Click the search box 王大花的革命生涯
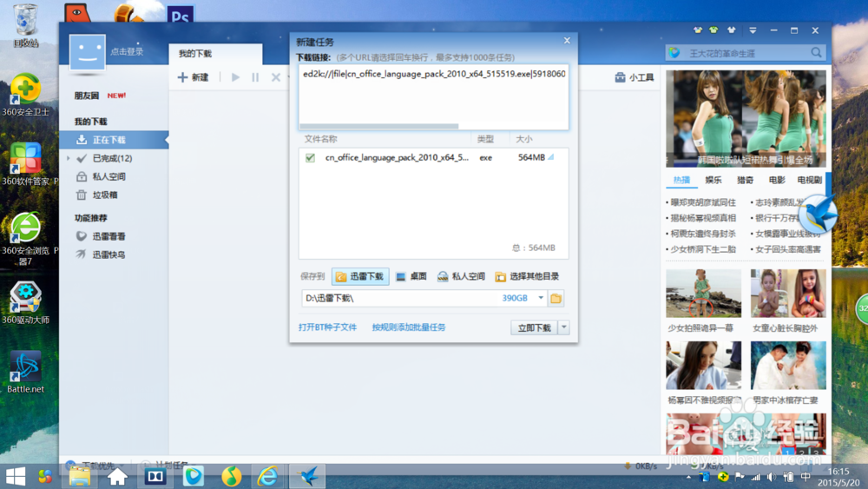The width and height of the screenshot is (868, 489). [745, 53]
